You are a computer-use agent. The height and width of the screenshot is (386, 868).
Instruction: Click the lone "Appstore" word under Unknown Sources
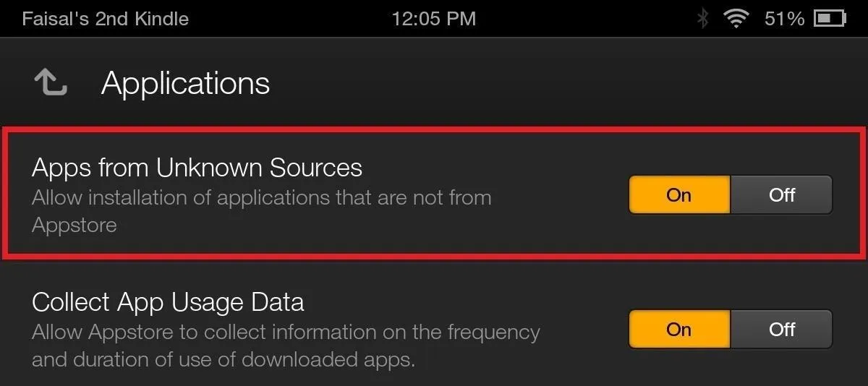[x=75, y=225]
